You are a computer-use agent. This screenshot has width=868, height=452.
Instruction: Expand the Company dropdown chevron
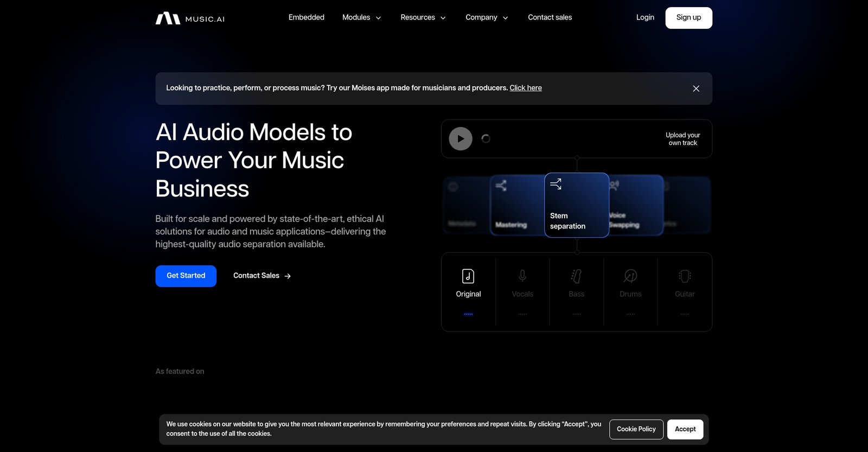(x=505, y=18)
